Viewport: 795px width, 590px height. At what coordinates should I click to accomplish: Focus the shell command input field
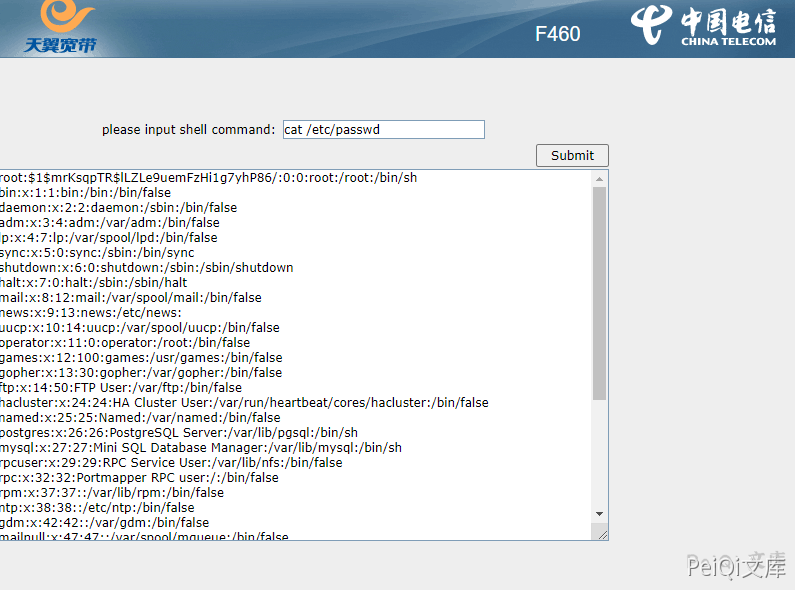(383, 129)
